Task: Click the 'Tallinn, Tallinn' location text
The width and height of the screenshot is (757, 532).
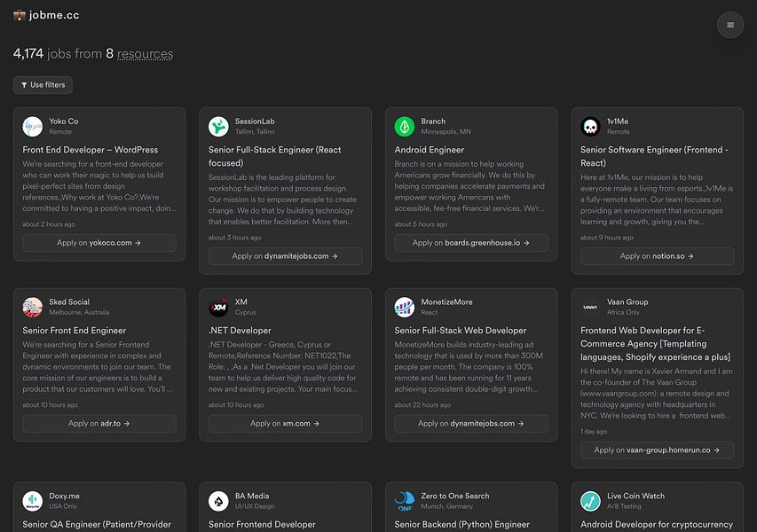Action: pos(255,132)
